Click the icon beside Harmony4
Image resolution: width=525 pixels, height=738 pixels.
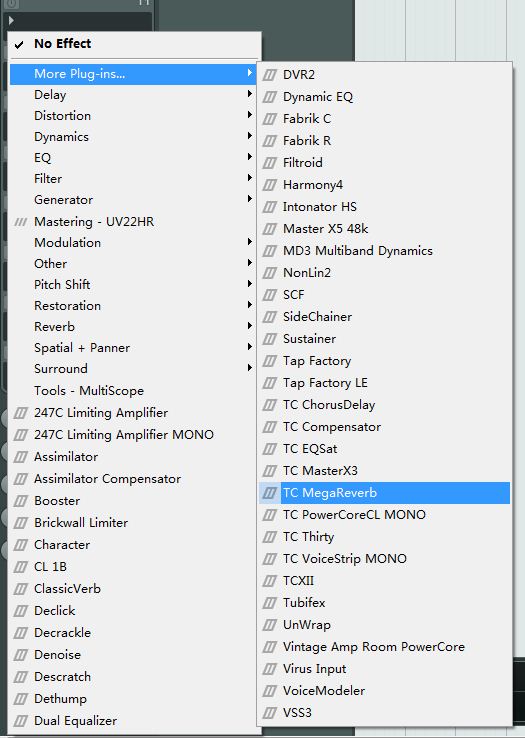point(269,184)
